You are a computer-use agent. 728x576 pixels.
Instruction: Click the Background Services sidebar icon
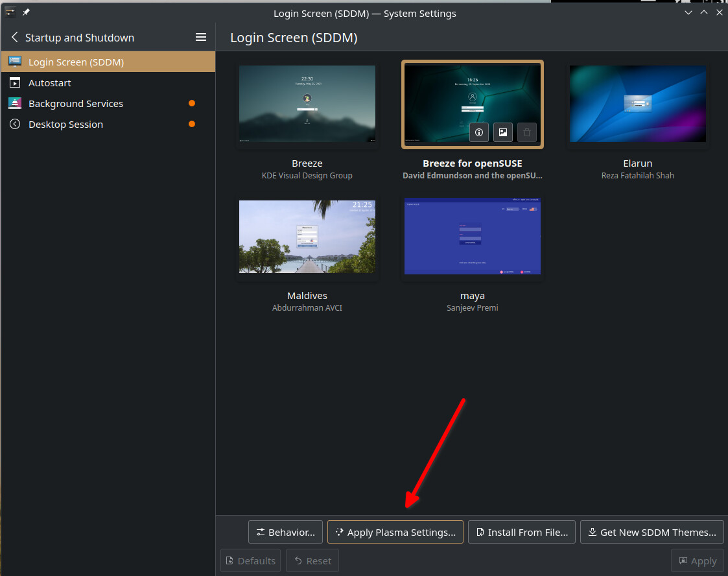15,104
